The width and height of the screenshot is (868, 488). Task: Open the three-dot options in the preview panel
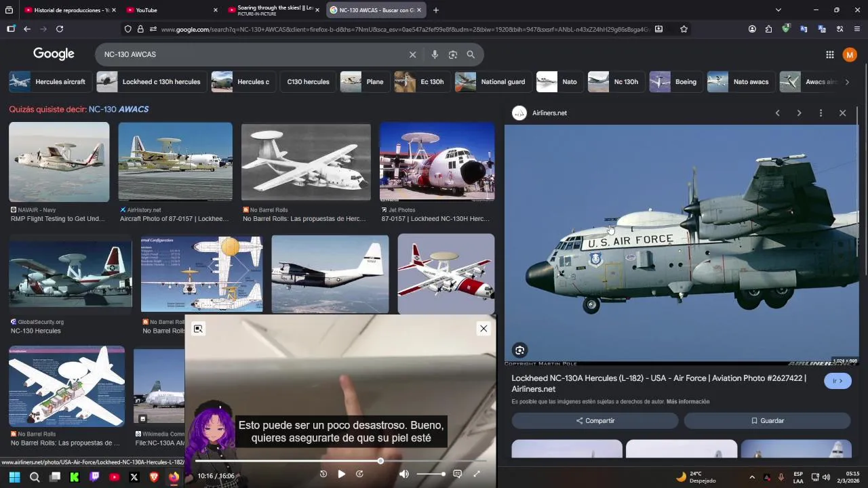coord(821,113)
